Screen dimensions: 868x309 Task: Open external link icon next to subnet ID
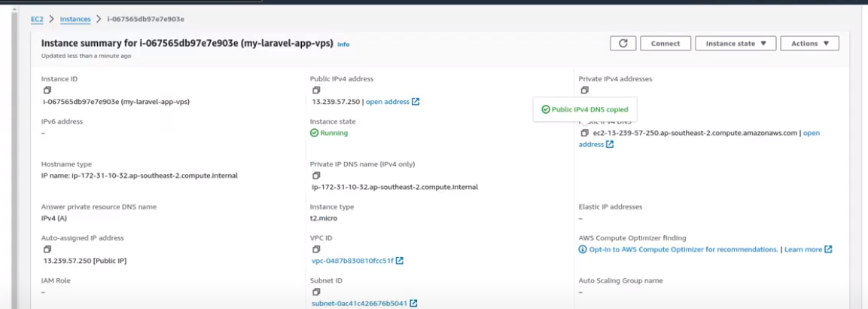(x=413, y=304)
